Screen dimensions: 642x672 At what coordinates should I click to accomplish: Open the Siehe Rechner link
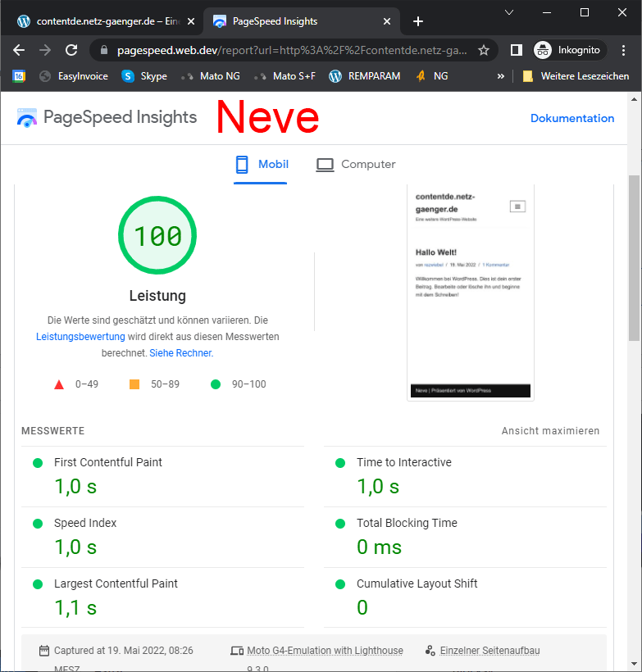click(x=181, y=353)
